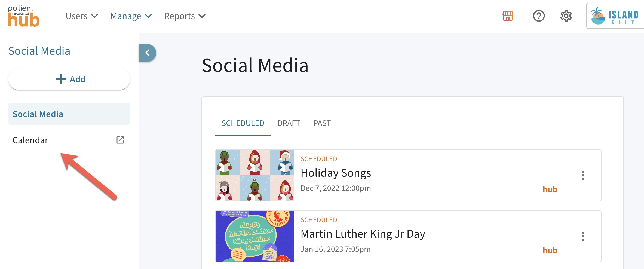The image size is (644, 269).
Task: Open the Martin Luther King Jr Day title
Action: (363, 234)
